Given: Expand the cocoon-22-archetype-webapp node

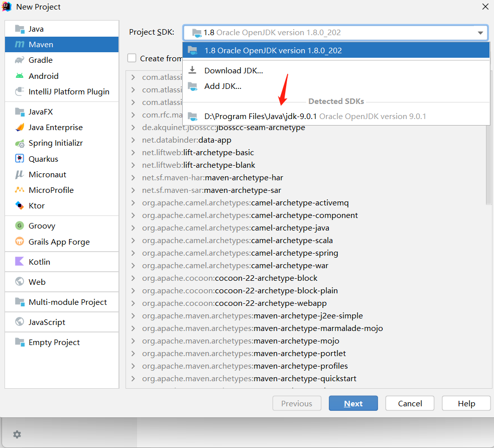Looking at the screenshot, I should point(133,303).
